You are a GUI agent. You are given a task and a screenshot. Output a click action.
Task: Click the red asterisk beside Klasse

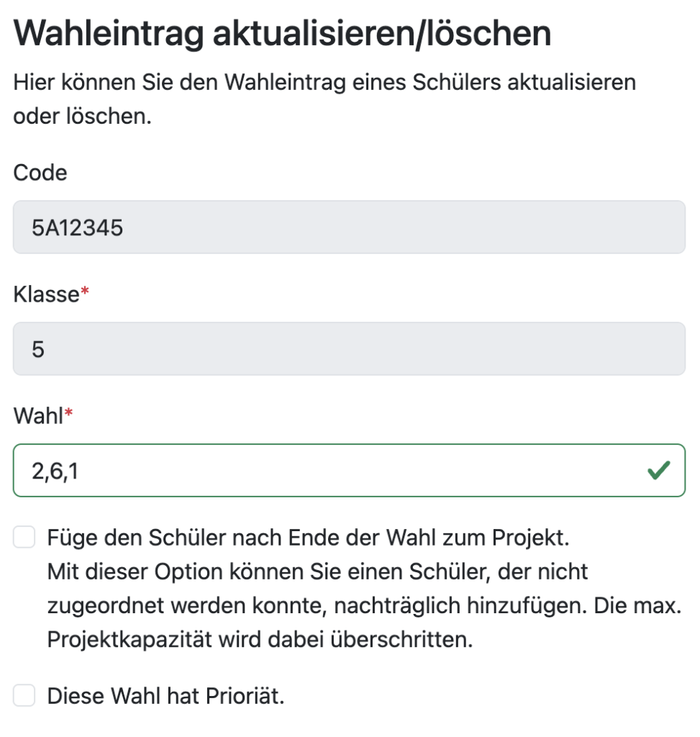click(x=84, y=291)
